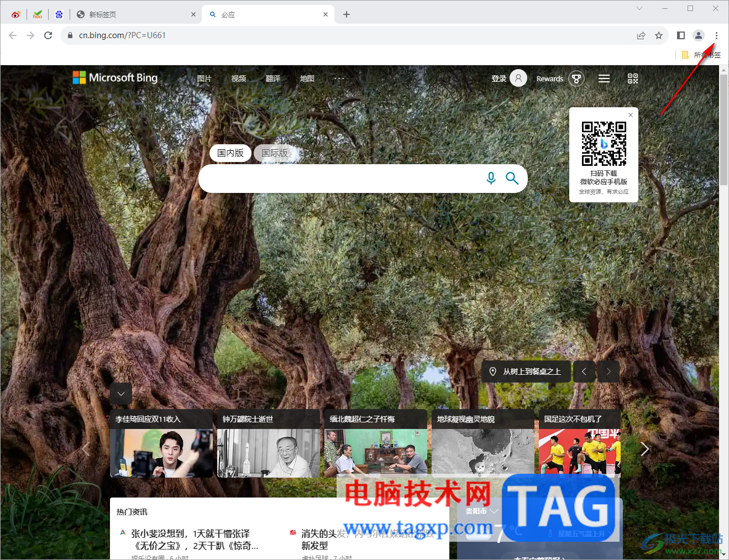Expand more navigation options via the ellipsis
The height and width of the screenshot is (560, 729).
pyautogui.click(x=339, y=78)
